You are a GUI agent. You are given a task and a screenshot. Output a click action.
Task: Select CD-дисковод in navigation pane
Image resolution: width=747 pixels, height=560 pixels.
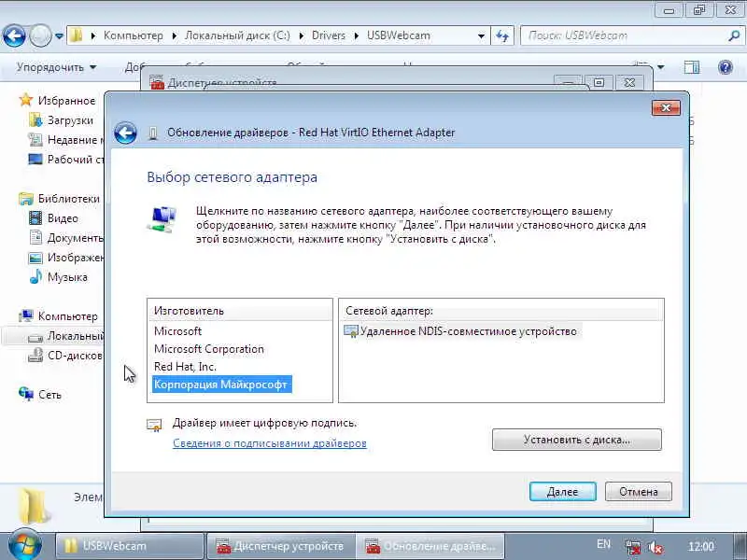(x=65, y=356)
